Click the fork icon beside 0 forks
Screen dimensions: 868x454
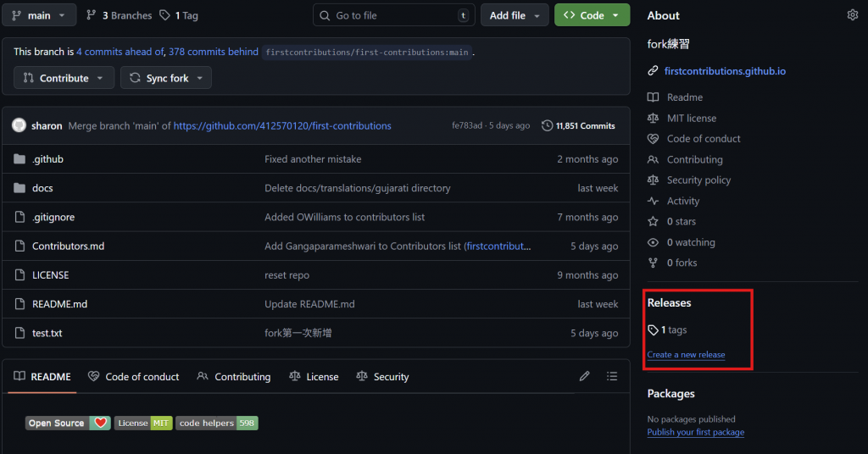click(654, 263)
